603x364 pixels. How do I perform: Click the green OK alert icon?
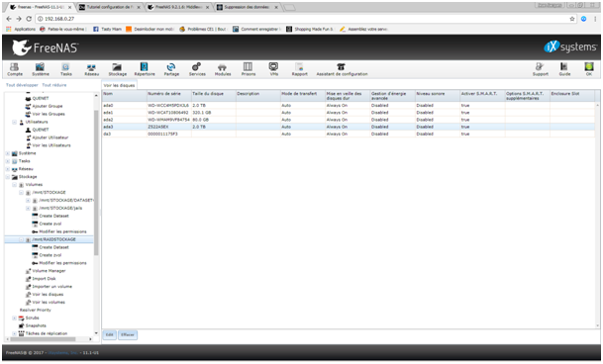pyautogui.click(x=589, y=68)
